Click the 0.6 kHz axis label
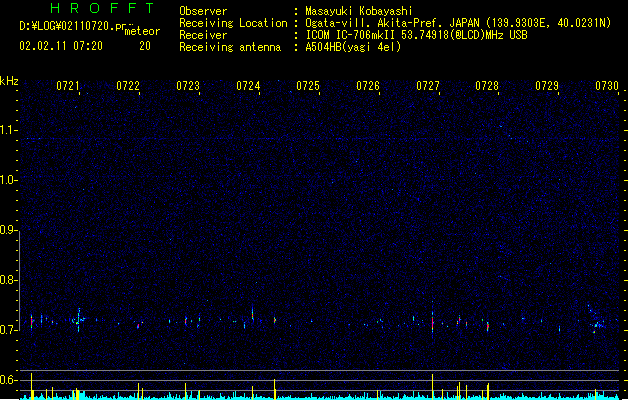 click(9, 380)
